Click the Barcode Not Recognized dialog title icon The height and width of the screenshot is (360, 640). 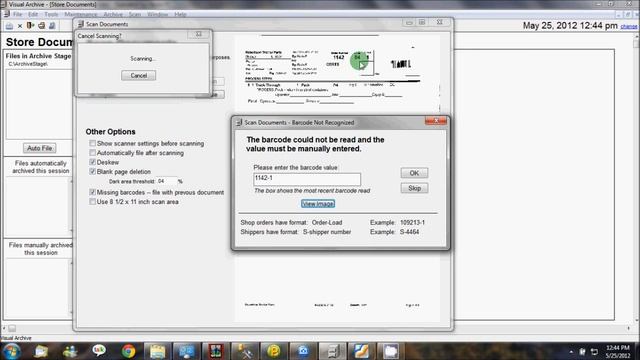239,122
